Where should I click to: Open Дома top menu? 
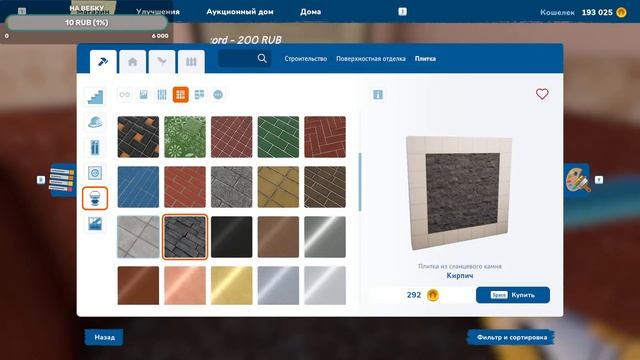point(310,12)
